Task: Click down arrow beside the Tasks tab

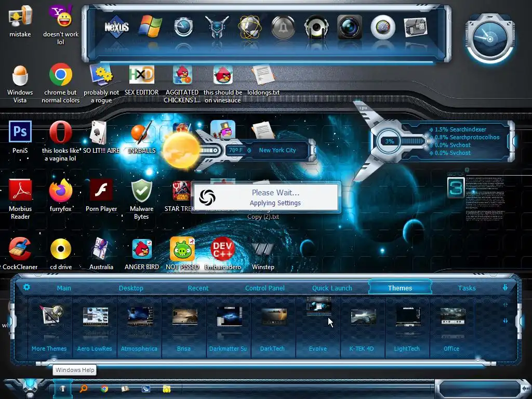Action: pos(505,287)
